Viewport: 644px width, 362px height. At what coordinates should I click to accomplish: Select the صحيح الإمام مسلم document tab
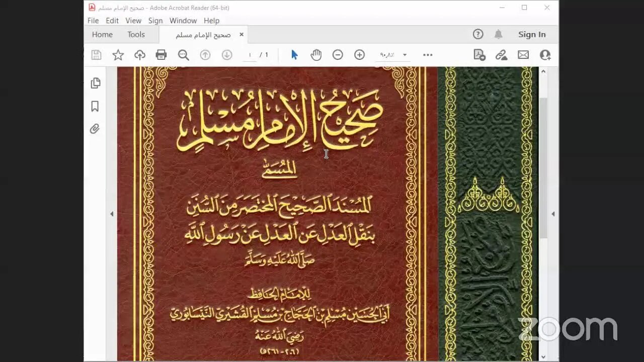pos(203,35)
